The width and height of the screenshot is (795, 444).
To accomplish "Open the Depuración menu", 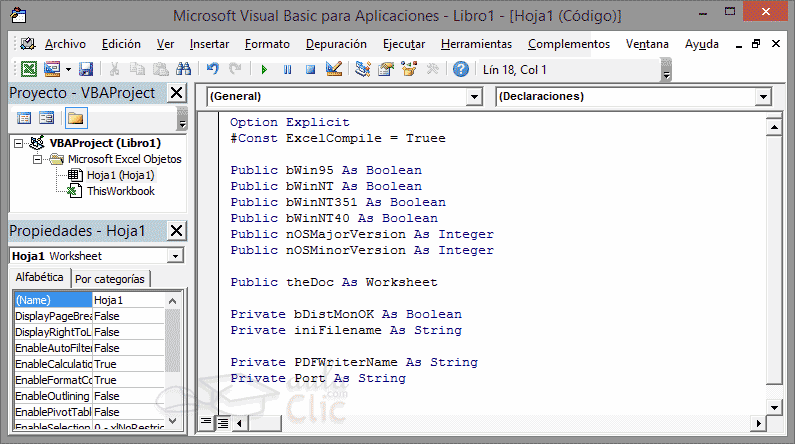I will (336, 44).
